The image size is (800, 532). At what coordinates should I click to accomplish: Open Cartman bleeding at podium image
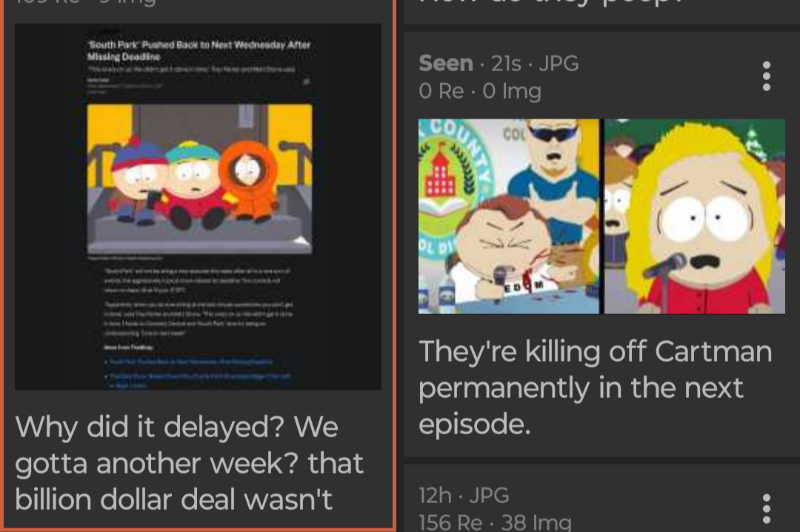click(601, 216)
